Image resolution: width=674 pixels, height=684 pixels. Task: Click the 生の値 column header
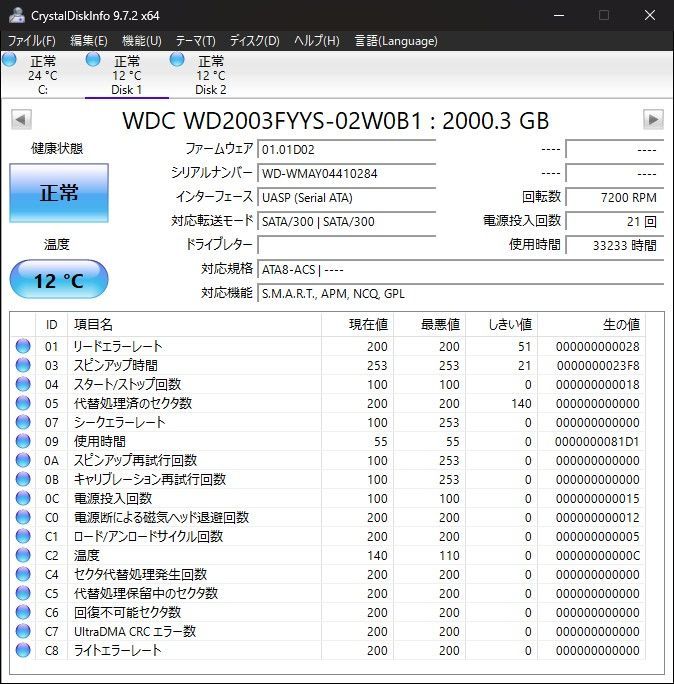(592, 324)
